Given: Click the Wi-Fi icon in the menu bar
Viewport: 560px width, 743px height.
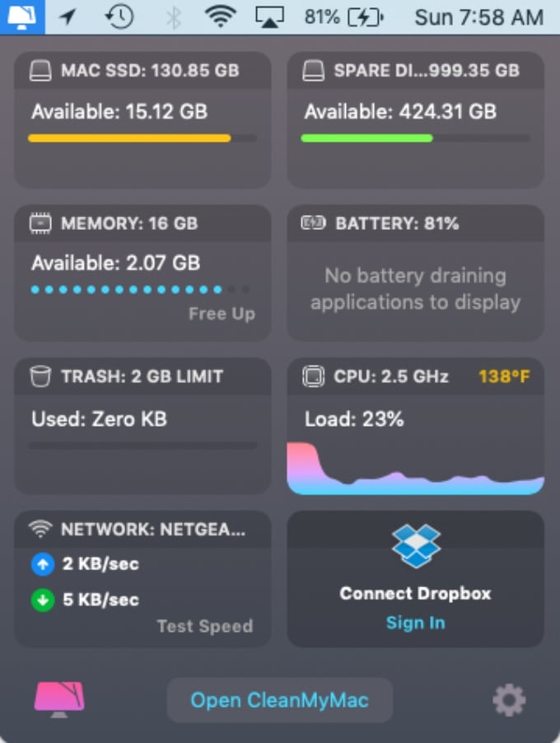Looking at the screenshot, I should tap(222, 16).
